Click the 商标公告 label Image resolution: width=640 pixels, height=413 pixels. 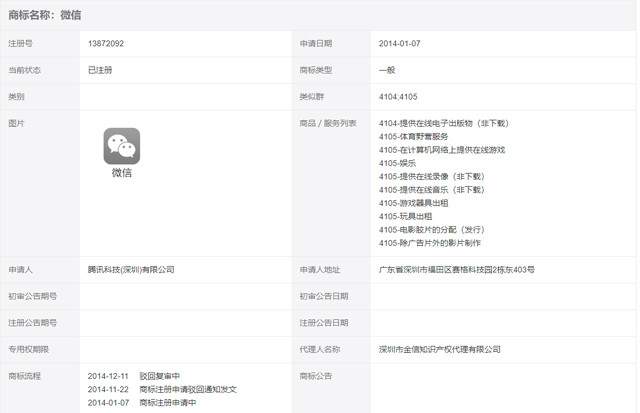coord(316,376)
